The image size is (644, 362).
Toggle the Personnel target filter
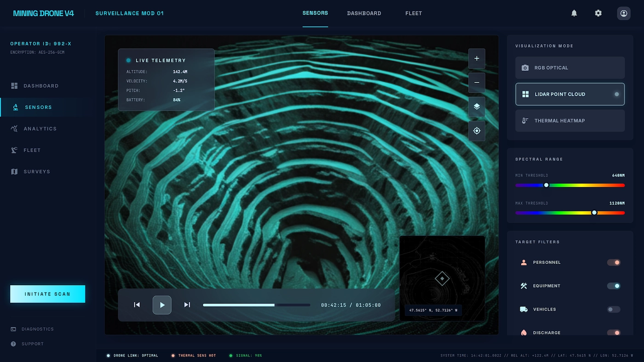(614, 262)
